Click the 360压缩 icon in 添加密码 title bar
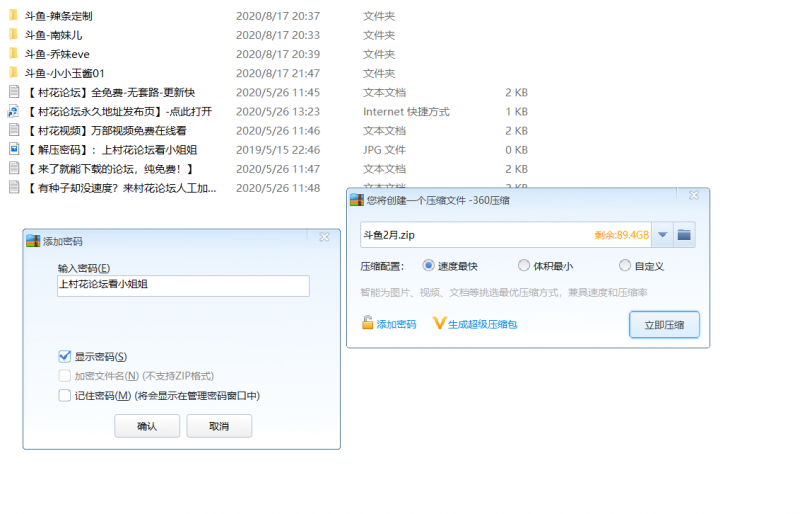 [x=33, y=241]
